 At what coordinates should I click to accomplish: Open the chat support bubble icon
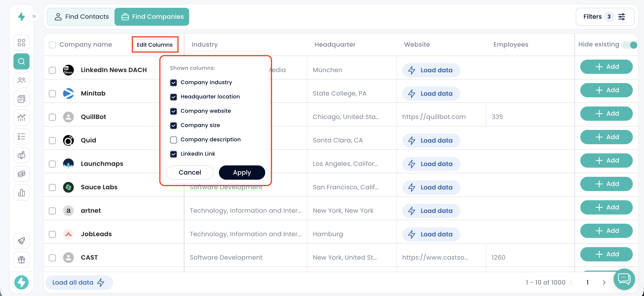tap(624, 279)
